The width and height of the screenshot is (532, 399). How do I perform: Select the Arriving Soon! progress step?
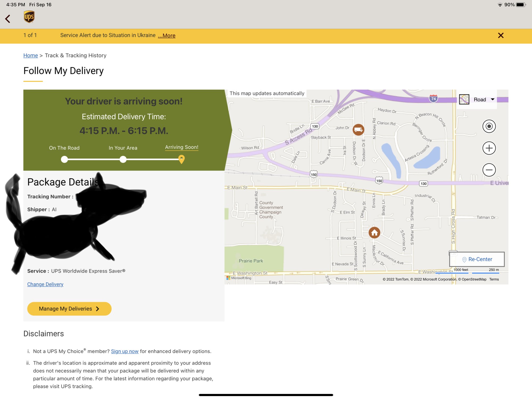click(182, 147)
